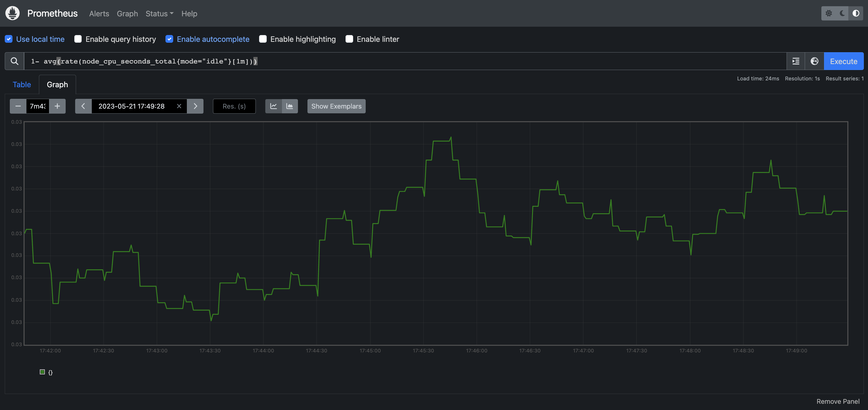
Task: Expand the Status dropdown menu
Action: (x=160, y=13)
